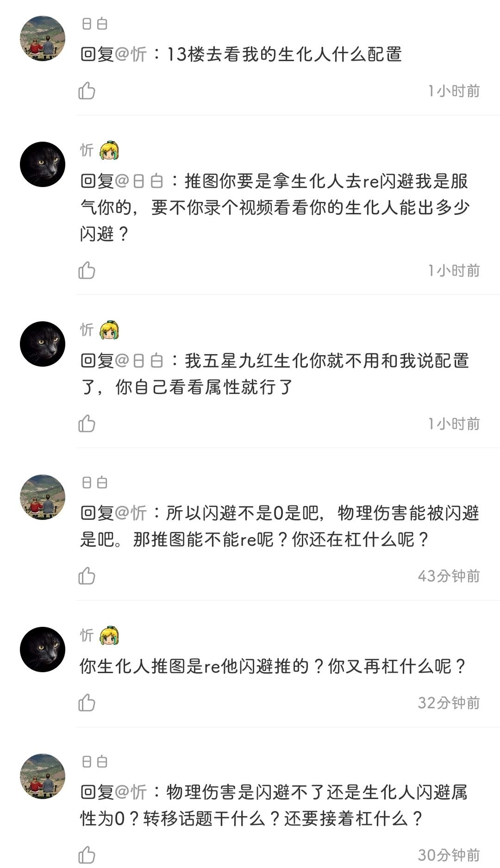Open 日白's avatar on the 30分钟前 comment
This screenshot has height=868, width=500.
pos(43,776)
